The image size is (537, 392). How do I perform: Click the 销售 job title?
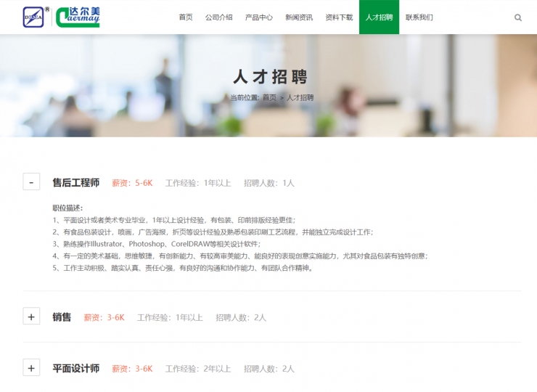pos(62,317)
